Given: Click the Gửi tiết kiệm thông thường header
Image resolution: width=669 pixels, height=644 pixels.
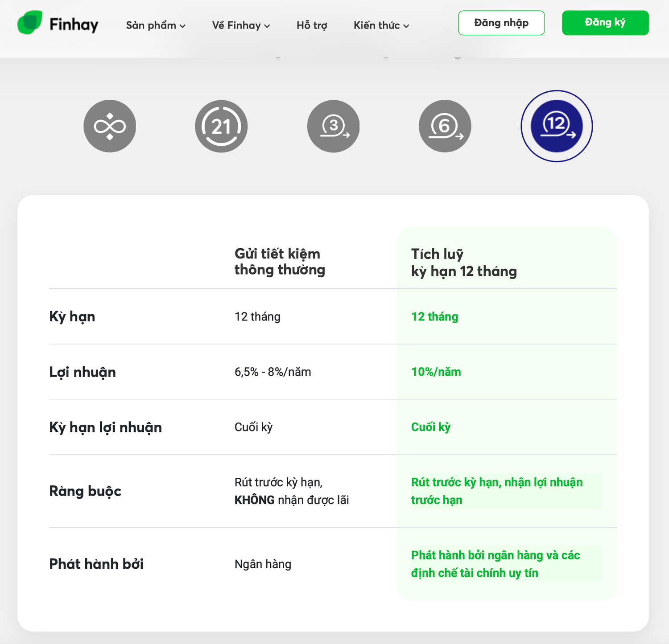Looking at the screenshot, I should 280,262.
